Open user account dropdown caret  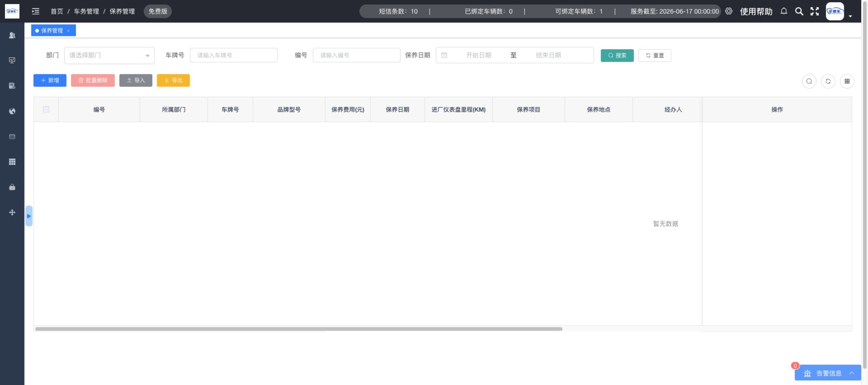click(850, 16)
